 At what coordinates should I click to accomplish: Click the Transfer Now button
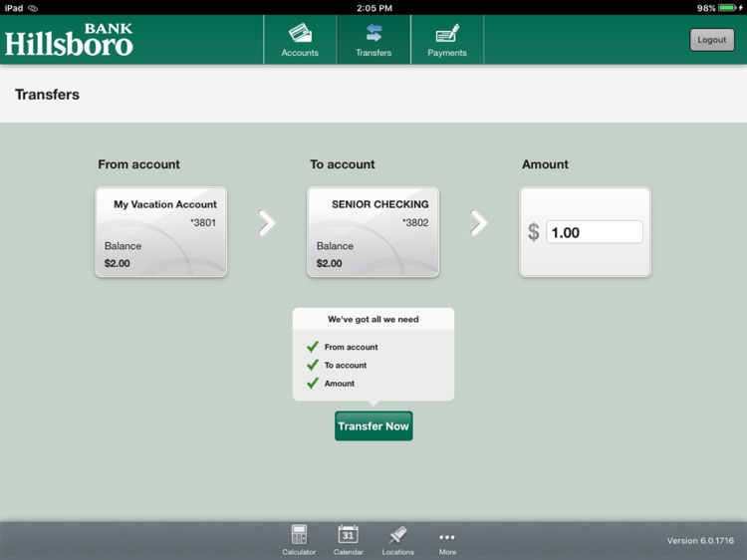[x=373, y=426]
